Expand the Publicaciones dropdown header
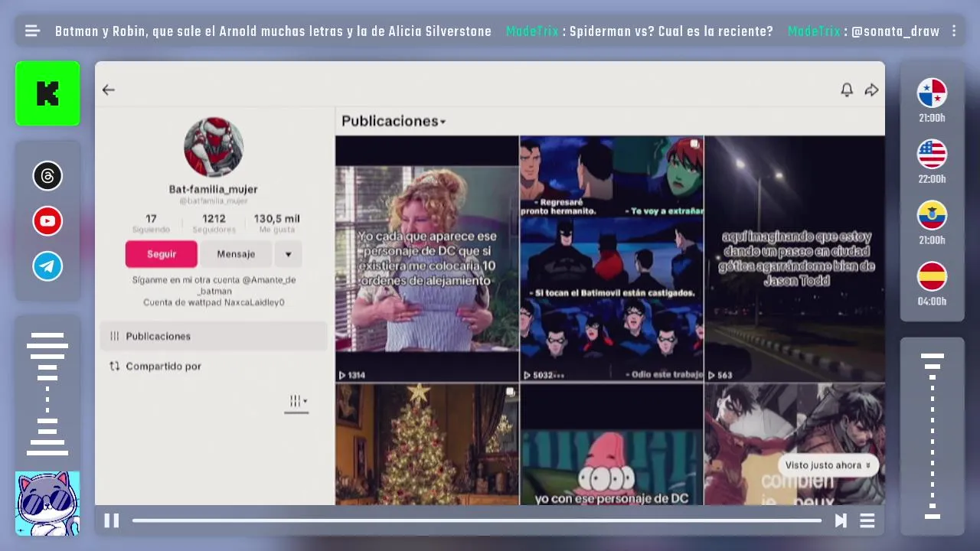 [x=394, y=121]
